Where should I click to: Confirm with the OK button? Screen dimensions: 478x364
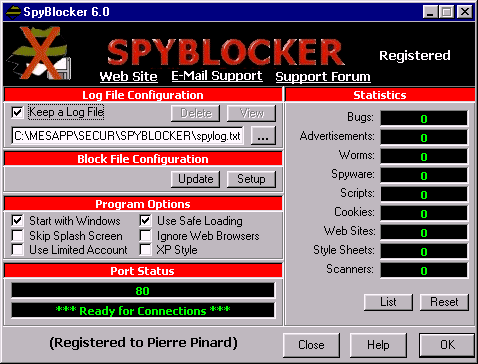point(447,345)
